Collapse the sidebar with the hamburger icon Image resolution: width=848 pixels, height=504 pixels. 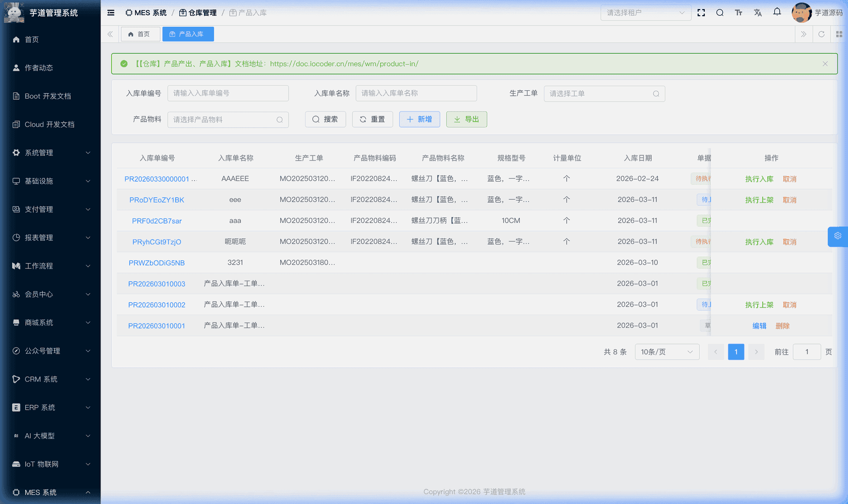[x=111, y=13]
